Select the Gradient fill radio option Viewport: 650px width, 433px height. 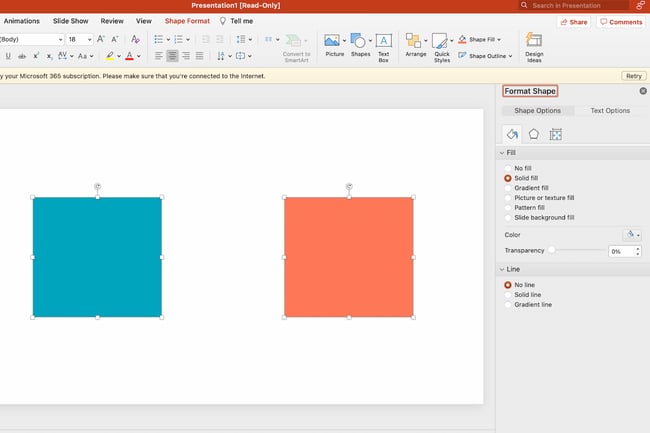(508, 188)
